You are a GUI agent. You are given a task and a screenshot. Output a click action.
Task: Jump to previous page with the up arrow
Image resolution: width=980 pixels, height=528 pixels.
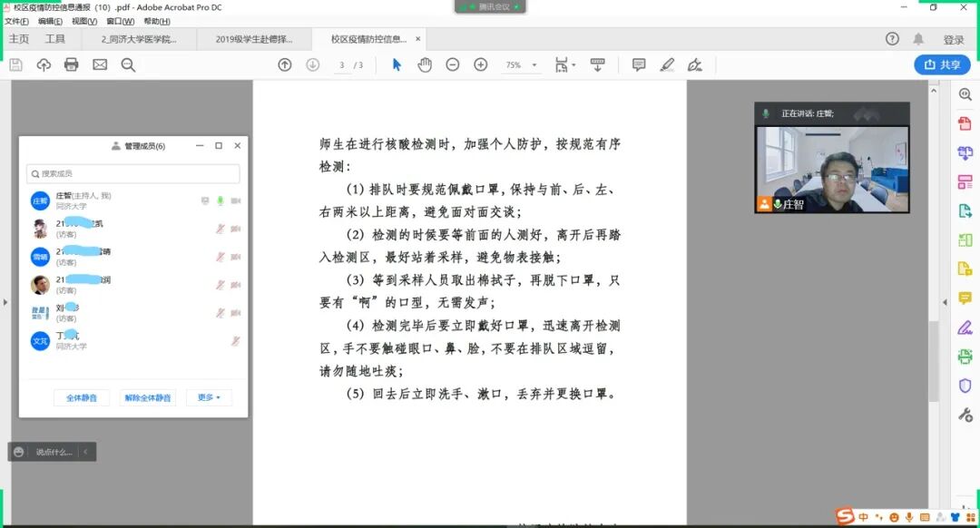pos(284,64)
